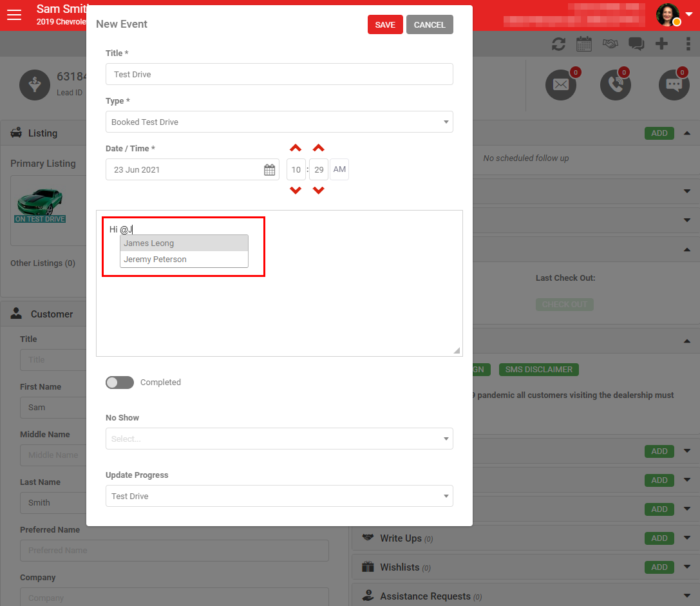
Task: Open the calendar toolbar icon
Action: pyautogui.click(x=584, y=44)
